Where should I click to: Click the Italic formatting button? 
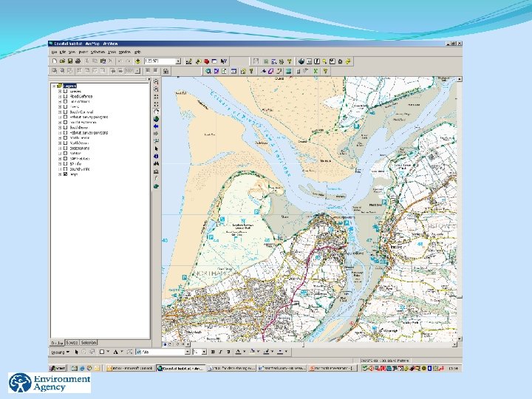point(220,352)
